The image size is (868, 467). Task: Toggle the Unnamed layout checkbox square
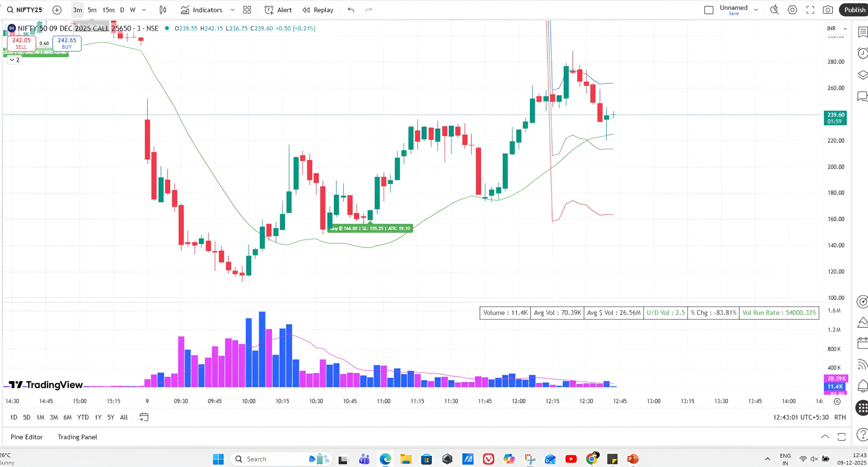pos(709,10)
